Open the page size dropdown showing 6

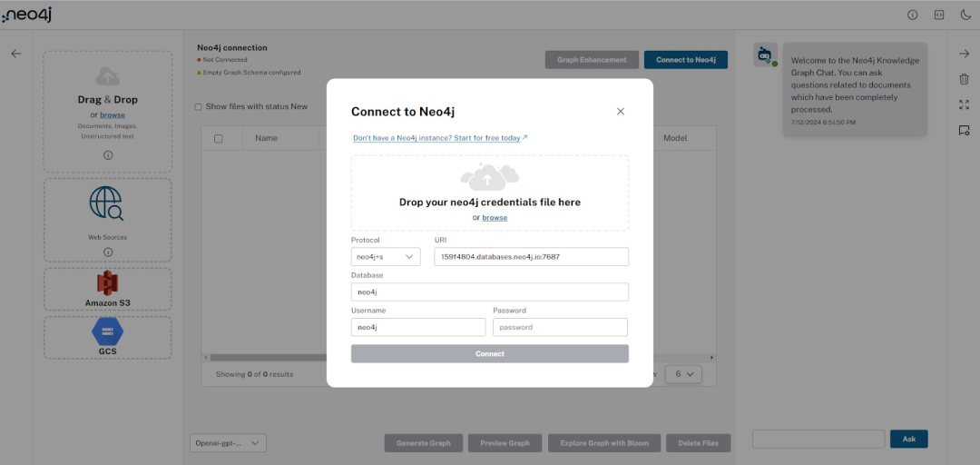click(683, 374)
